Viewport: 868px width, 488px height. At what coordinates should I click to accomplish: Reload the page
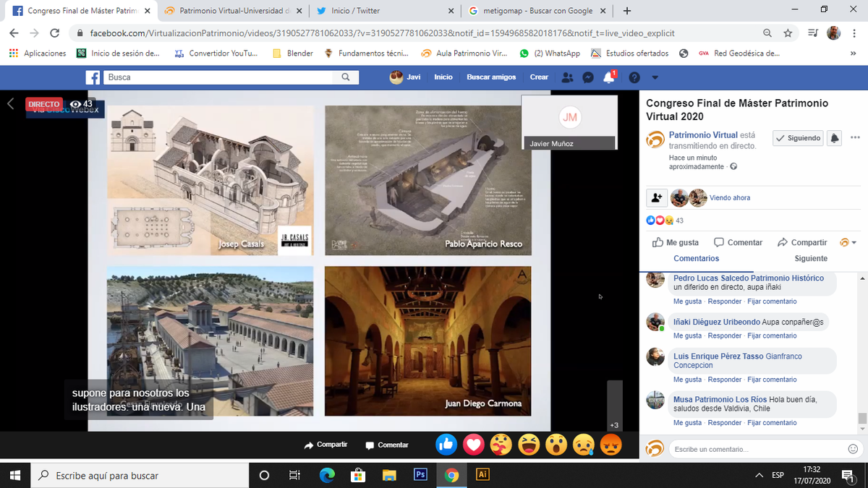[x=54, y=33]
